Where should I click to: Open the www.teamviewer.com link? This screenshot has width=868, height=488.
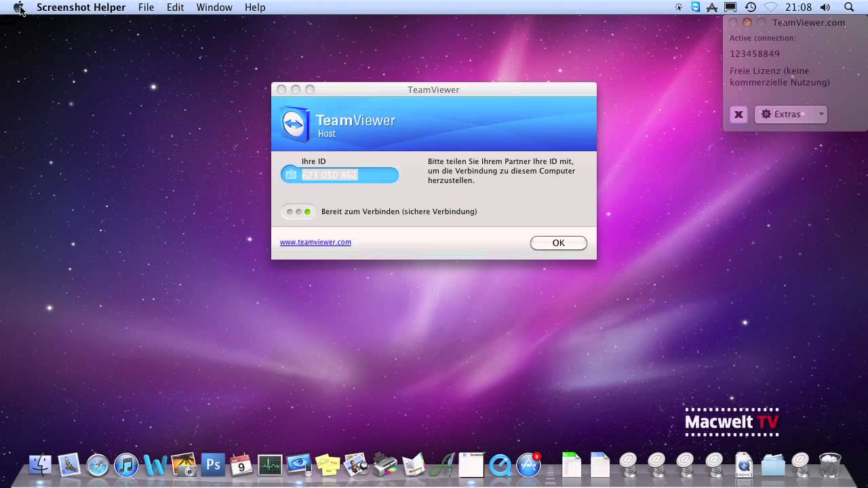[x=315, y=242]
